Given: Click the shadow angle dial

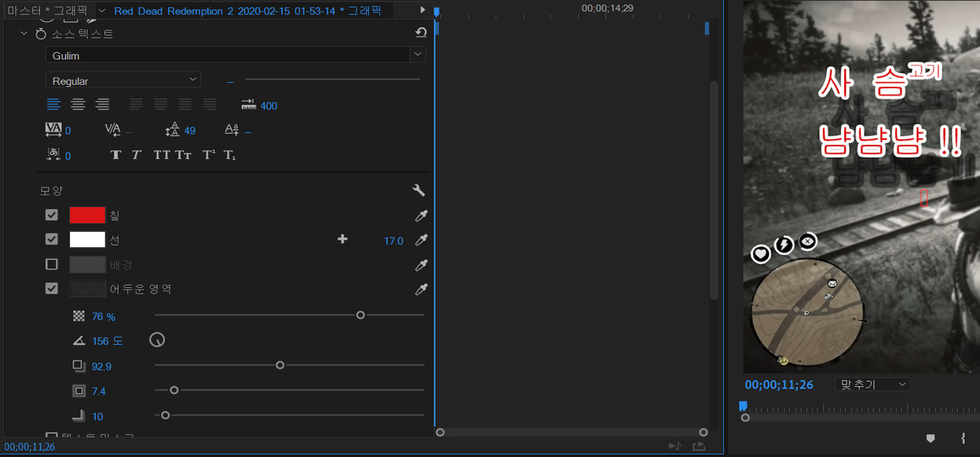Looking at the screenshot, I should tap(157, 340).
